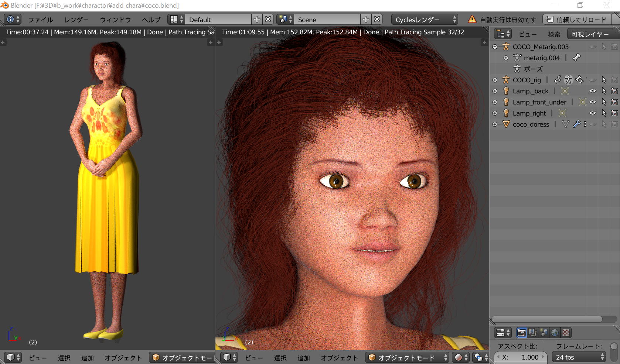Open the レンダー (Render) menu

(76, 20)
